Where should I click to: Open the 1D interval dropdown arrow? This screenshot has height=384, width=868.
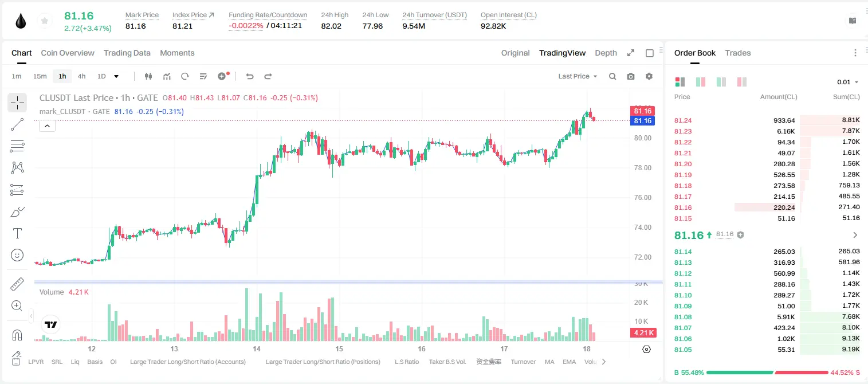point(116,76)
